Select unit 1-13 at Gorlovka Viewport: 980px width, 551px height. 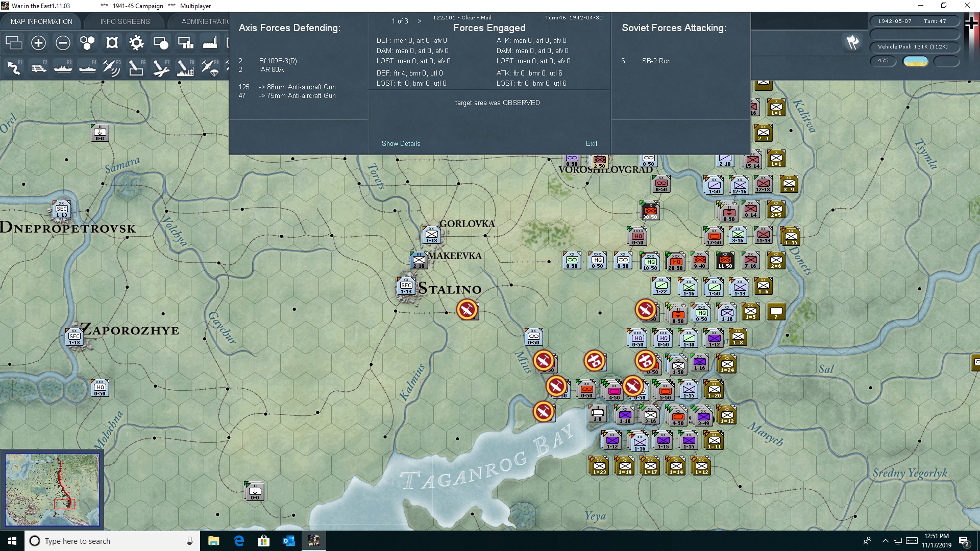(432, 235)
